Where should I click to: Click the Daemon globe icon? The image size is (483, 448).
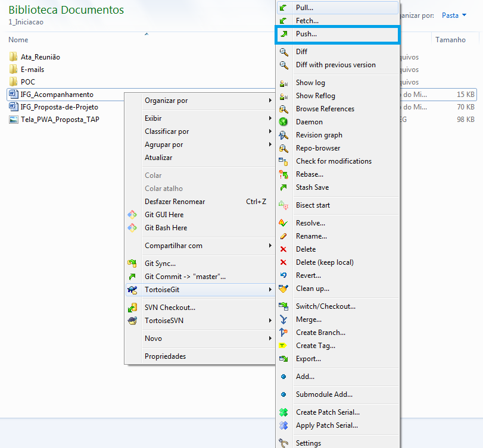coord(284,122)
